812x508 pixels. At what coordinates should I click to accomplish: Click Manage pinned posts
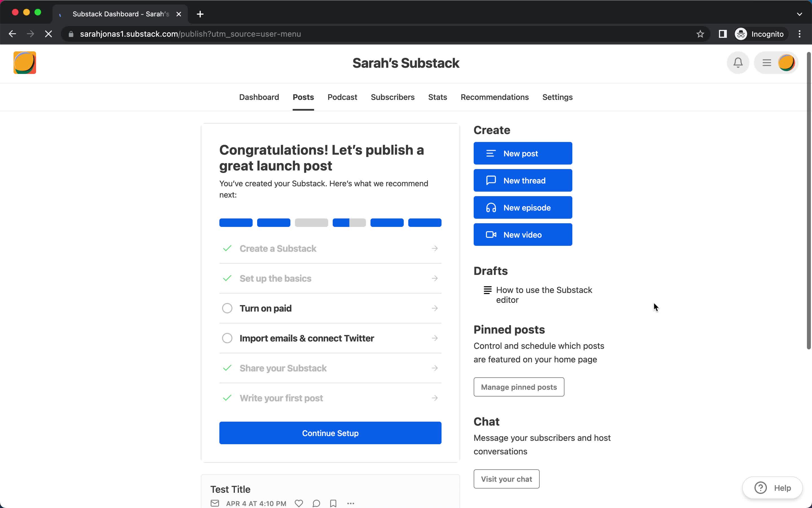(x=519, y=387)
